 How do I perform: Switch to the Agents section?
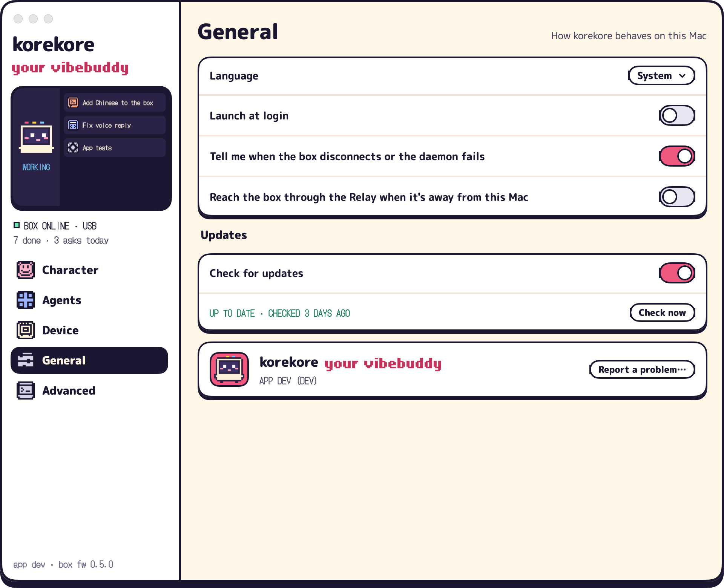(x=89, y=300)
